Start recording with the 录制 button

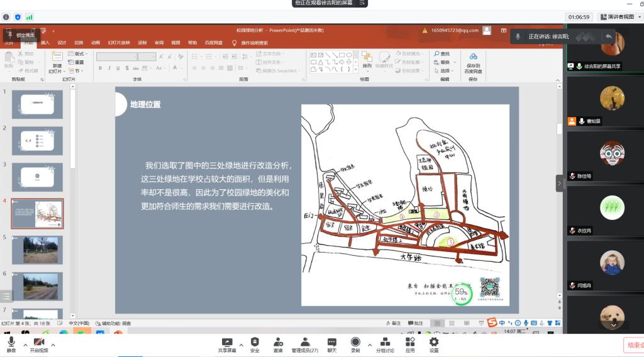click(355, 342)
